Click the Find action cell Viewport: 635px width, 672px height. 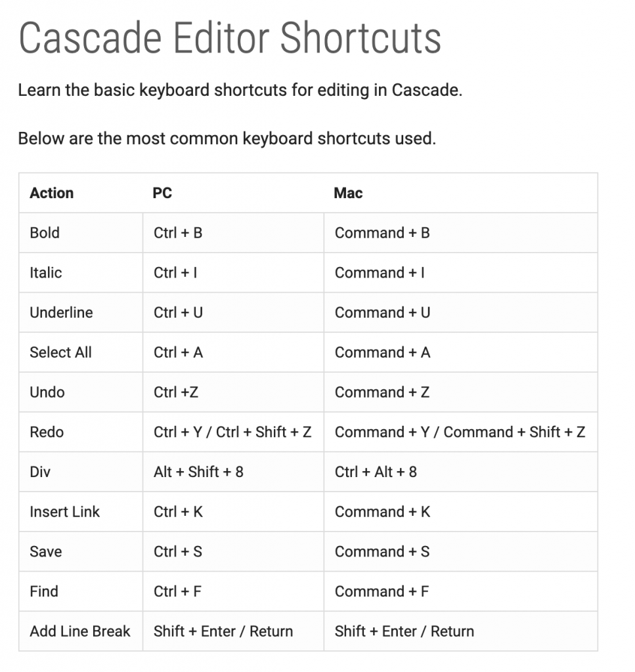coord(81,591)
